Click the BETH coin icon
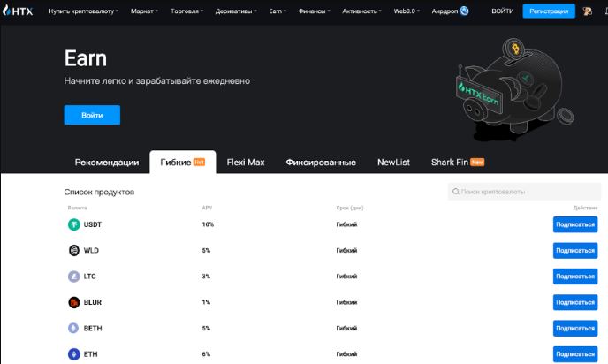This screenshot has width=608, height=364. click(x=73, y=329)
